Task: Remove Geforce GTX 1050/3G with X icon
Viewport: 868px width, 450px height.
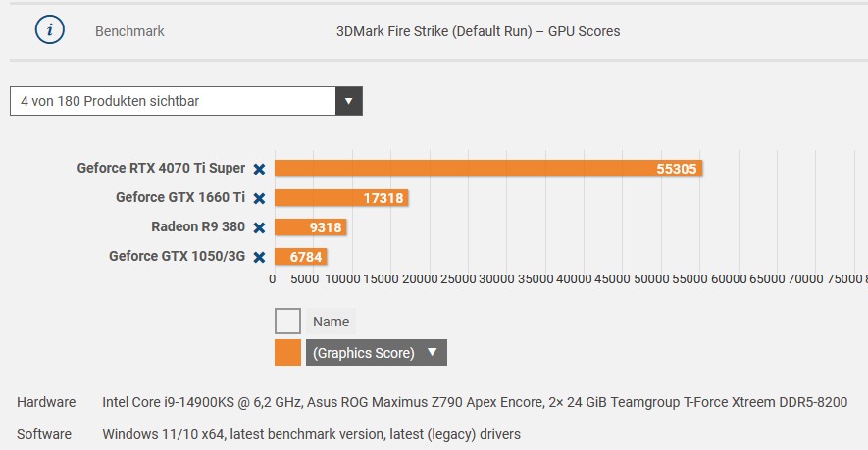Action: click(259, 257)
